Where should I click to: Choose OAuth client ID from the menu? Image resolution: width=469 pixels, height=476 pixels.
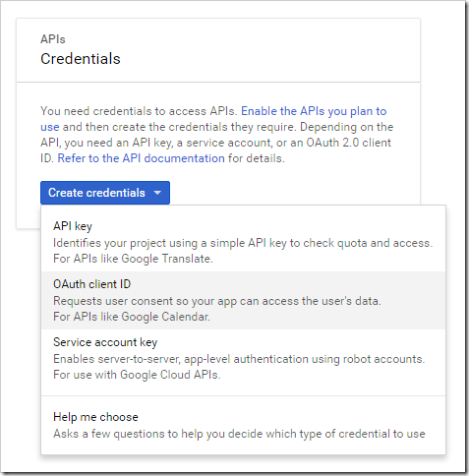tap(243, 300)
